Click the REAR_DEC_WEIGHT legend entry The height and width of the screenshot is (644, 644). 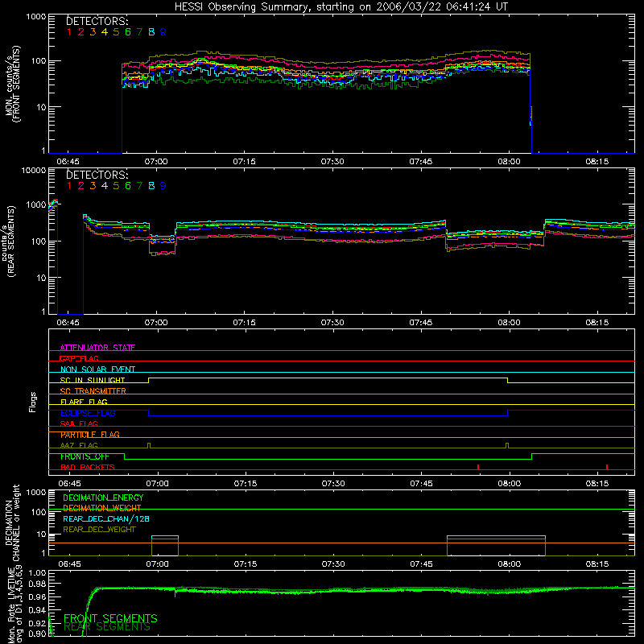tap(99, 530)
